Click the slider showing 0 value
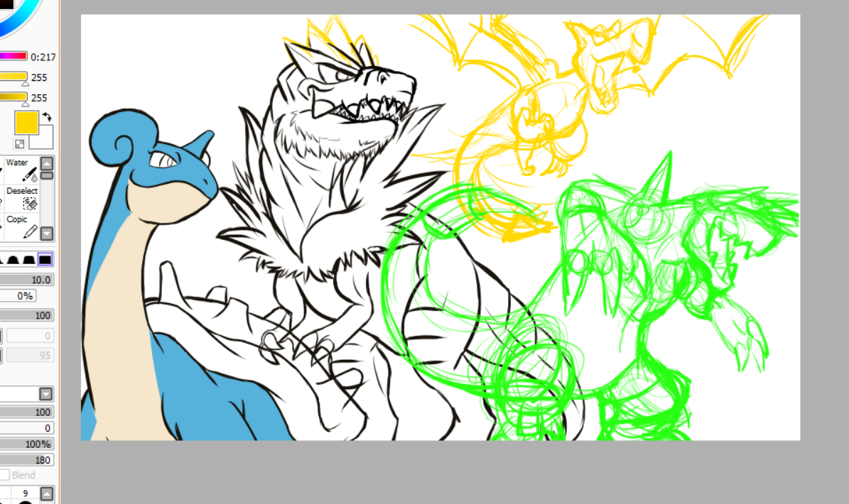 coord(26,428)
